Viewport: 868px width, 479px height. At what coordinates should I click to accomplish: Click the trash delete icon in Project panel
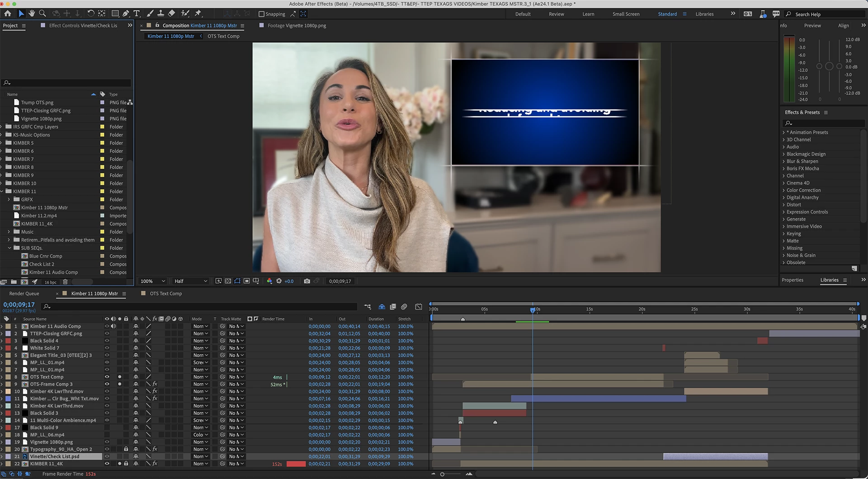[x=65, y=282]
